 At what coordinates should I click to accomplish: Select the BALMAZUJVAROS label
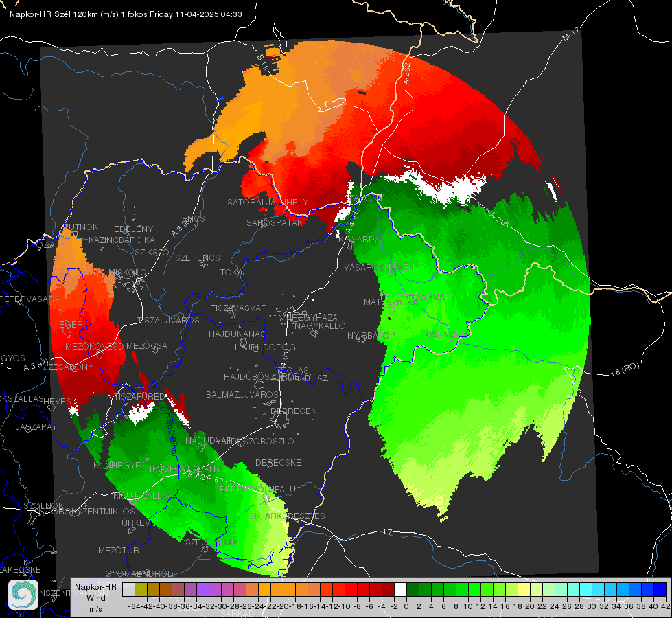click(242, 394)
